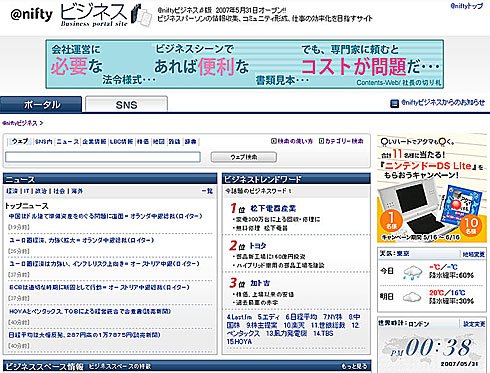Screen dimensions: 490x373
Task: Open the first-ranked 松下電器産業 trend word
Action: pos(273,209)
